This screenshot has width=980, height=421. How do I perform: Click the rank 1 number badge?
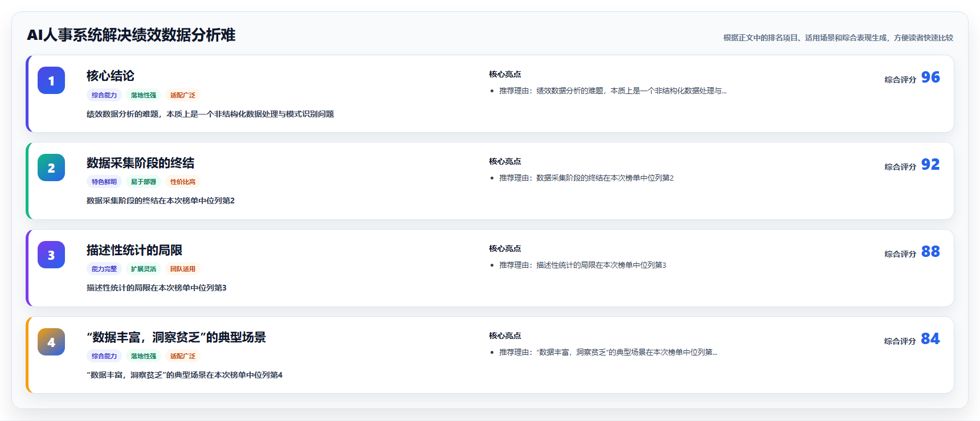[51, 80]
